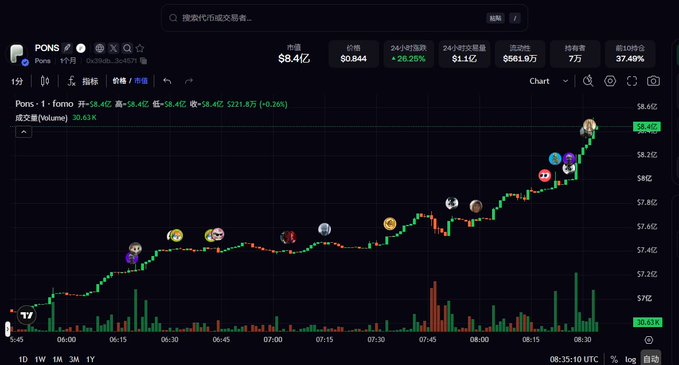
Task: Select the 1D time range
Action: point(23,359)
